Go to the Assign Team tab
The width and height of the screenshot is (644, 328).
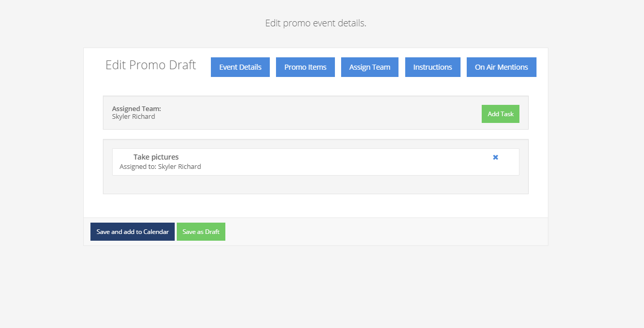point(370,67)
